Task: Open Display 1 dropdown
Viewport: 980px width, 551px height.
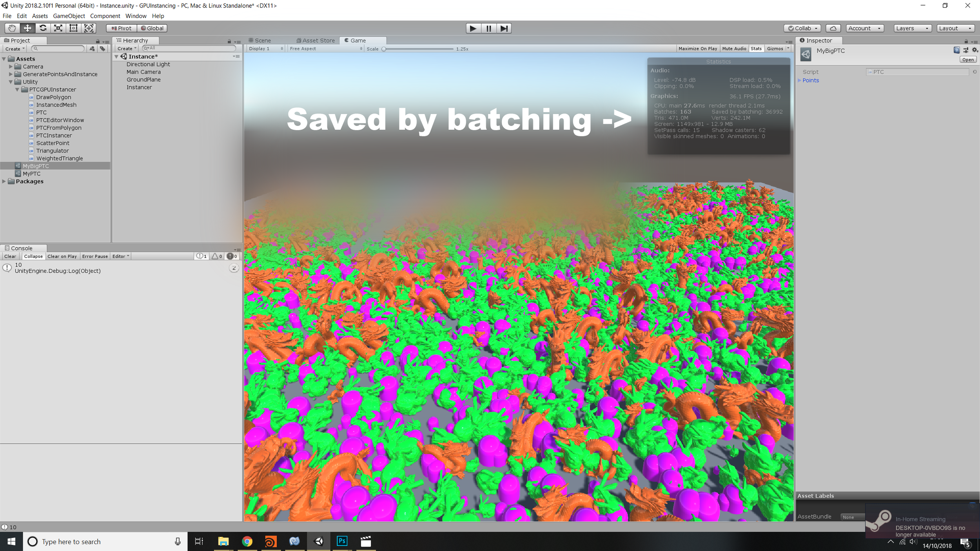Action: tap(266, 49)
